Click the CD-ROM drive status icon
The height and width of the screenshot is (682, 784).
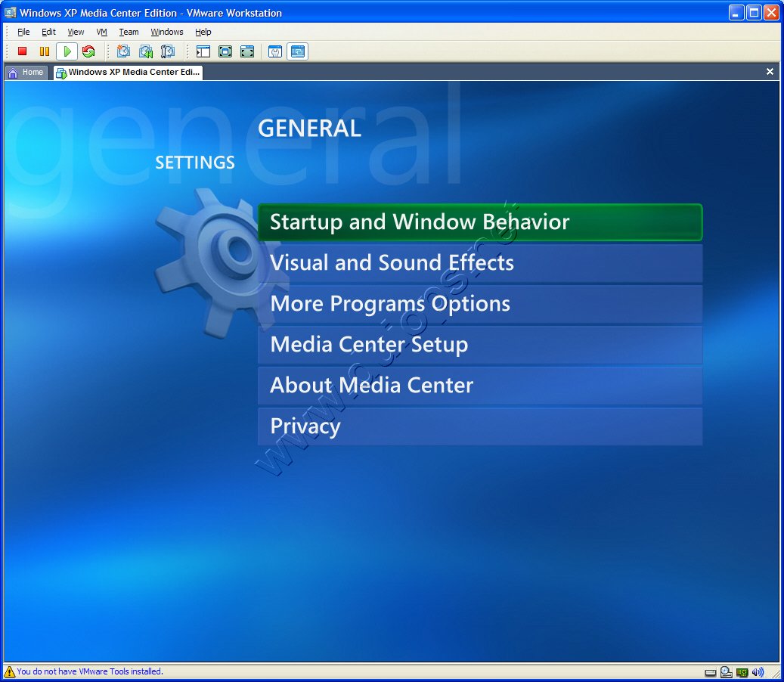[726, 672]
